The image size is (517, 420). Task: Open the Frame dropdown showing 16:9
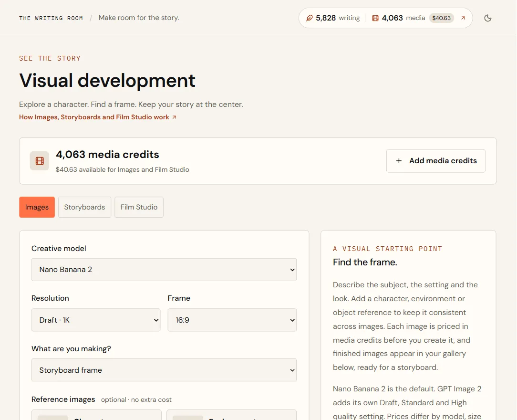coord(232,320)
